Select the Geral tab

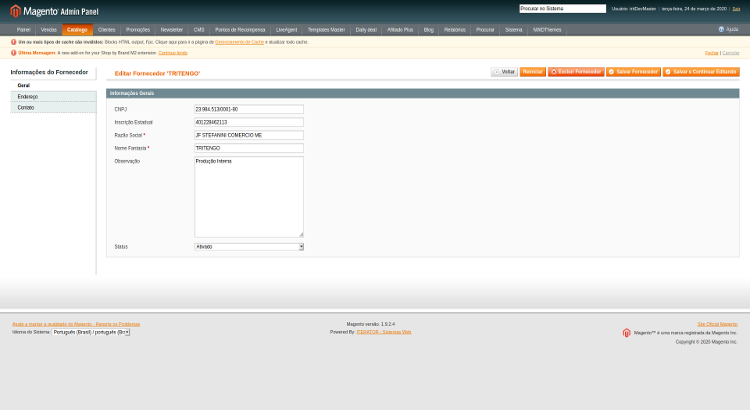click(x=53, y=85)
